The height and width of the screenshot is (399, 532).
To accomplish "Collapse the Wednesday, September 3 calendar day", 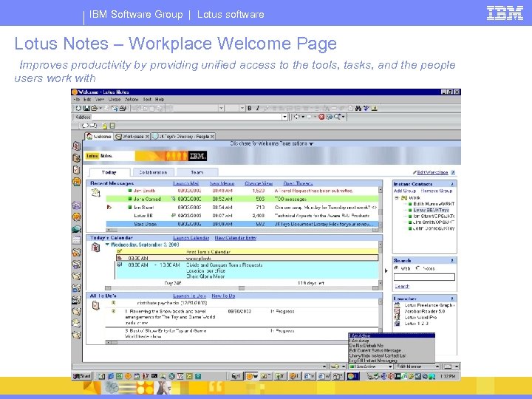I will pos(107,245).
